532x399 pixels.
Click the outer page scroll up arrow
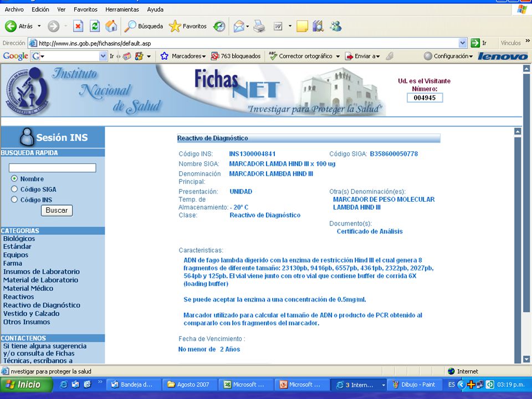526,69
